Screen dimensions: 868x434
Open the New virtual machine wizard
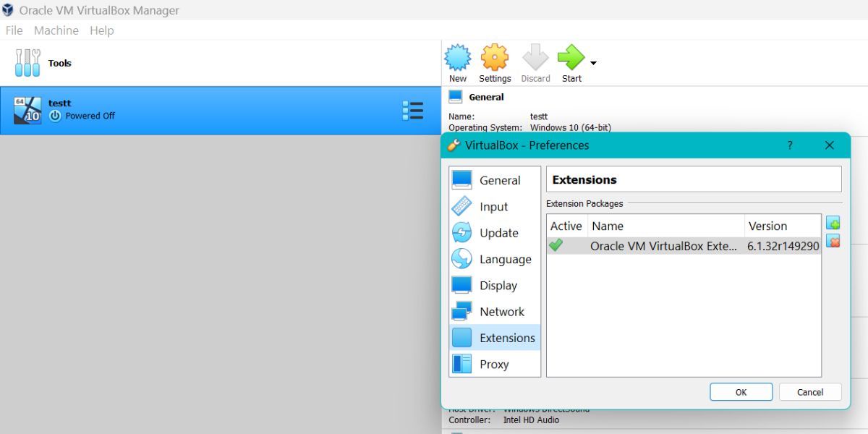pyautogui.click(x=457, y=62)
